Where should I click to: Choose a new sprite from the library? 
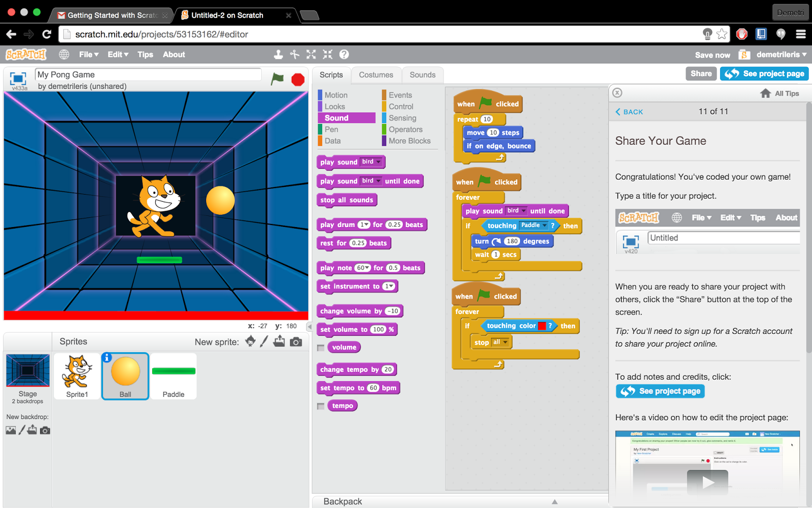pyautogui.click(x=250, y=341)
